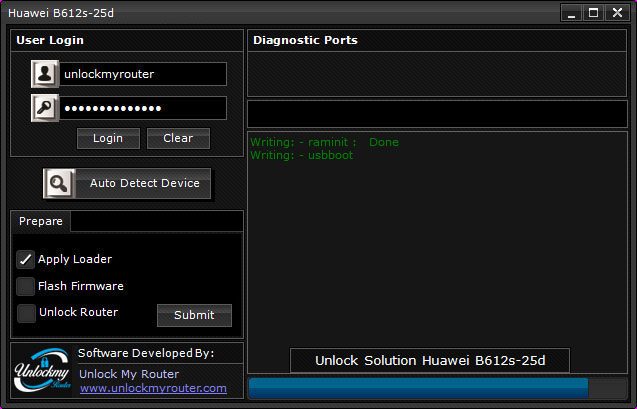Click the 'User Login' heading

(50, 40)
